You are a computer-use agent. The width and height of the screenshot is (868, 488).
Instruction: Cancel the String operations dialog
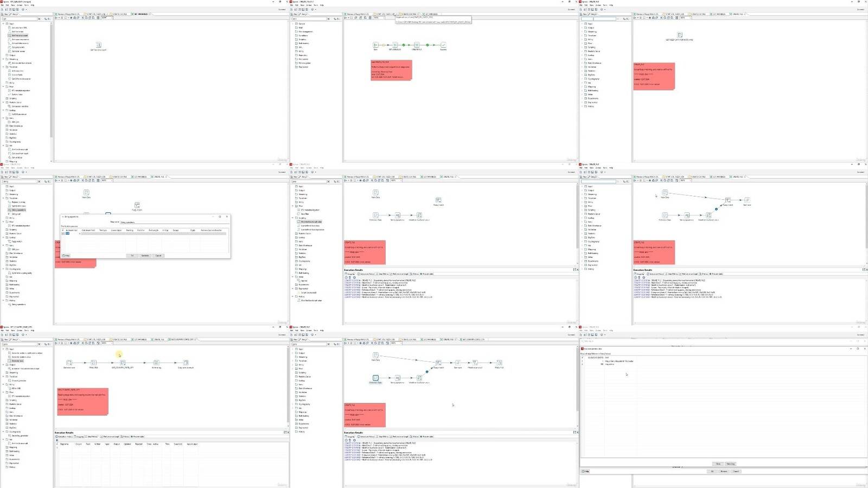point(158,256)
